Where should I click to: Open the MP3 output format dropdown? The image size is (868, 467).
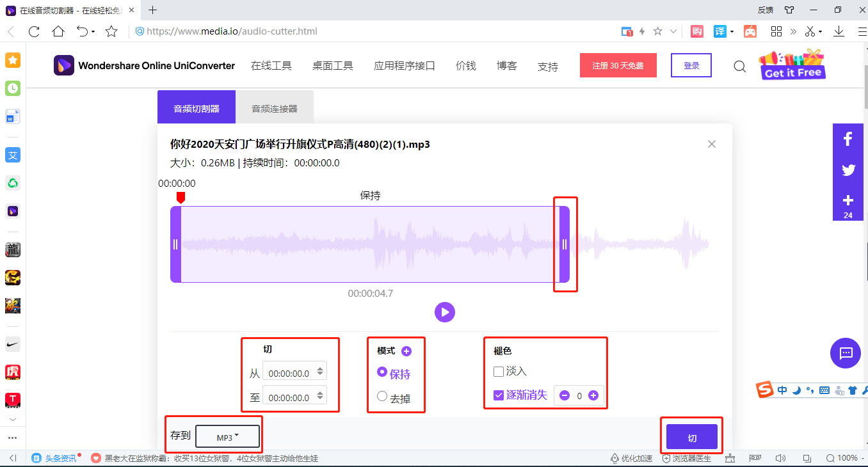coord(227,435)
